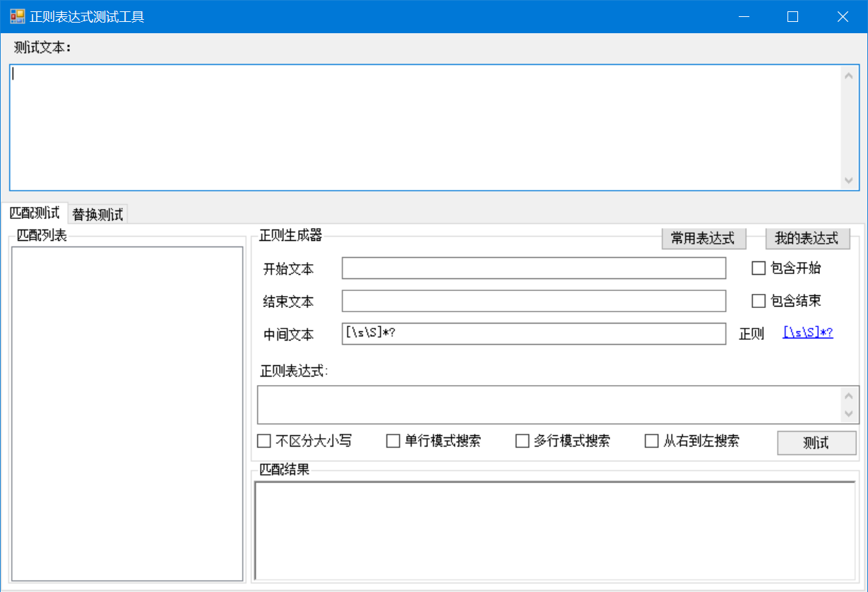Click the regex box scroll down arrow
The width and height of the screenshot is (868, 592).
[850, 413]
